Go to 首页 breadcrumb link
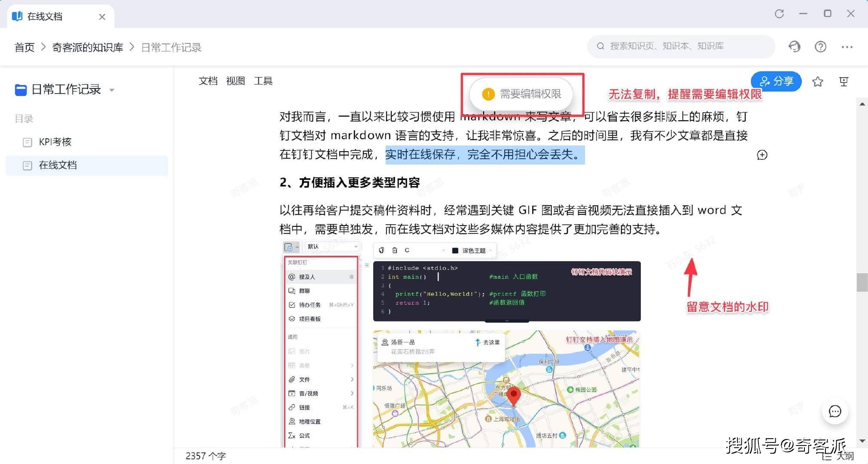Screen dimensions: 868x464 pos(24,47)
